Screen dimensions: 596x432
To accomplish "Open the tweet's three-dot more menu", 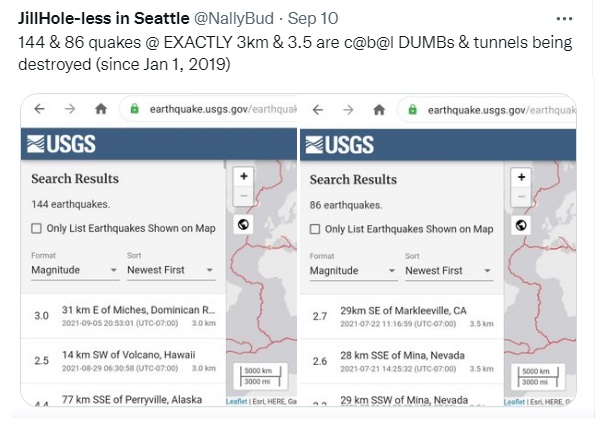I will (564, 19).
